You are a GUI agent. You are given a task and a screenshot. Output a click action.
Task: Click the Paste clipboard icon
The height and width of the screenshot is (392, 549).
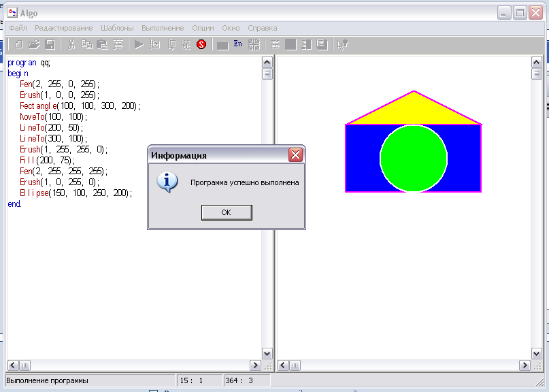point(102,45)
